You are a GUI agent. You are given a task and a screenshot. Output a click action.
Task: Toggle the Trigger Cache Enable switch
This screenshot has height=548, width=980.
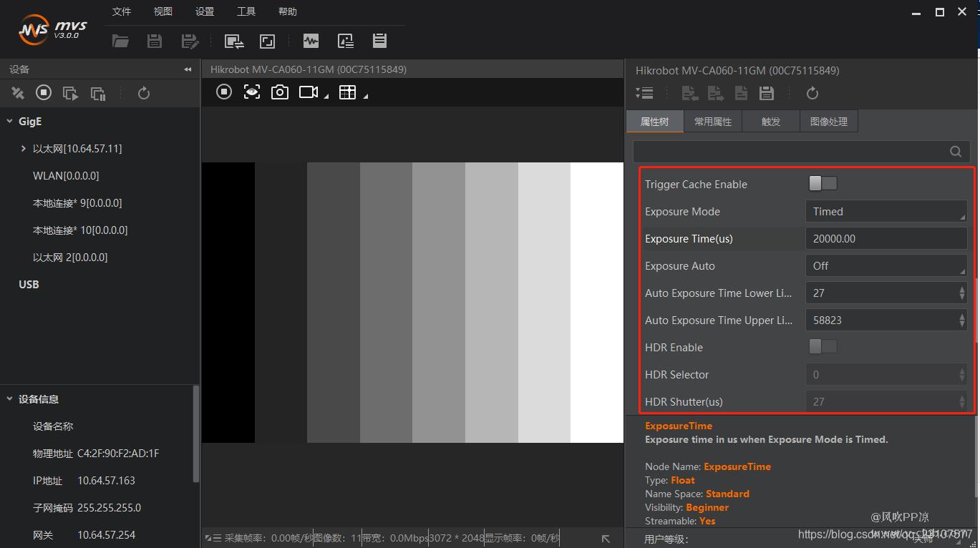[823, 184]
